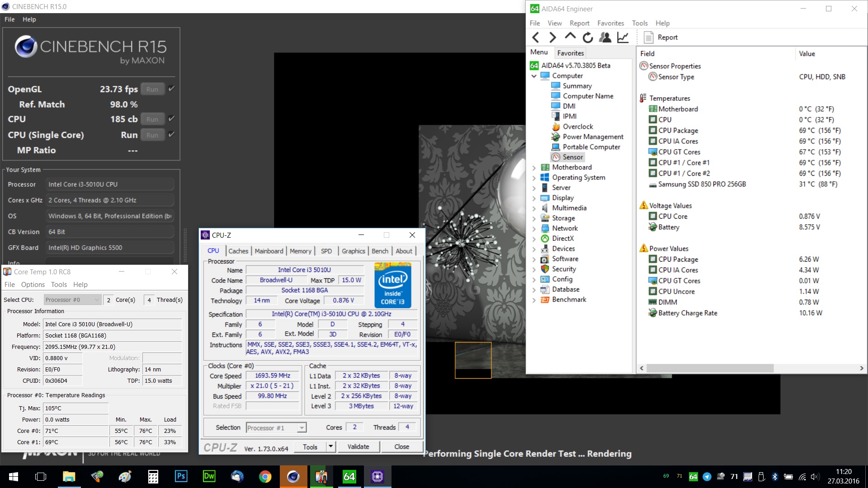Open Cinebench Help menu
Viewport: 868px width, 488px height.
[29, 19]
